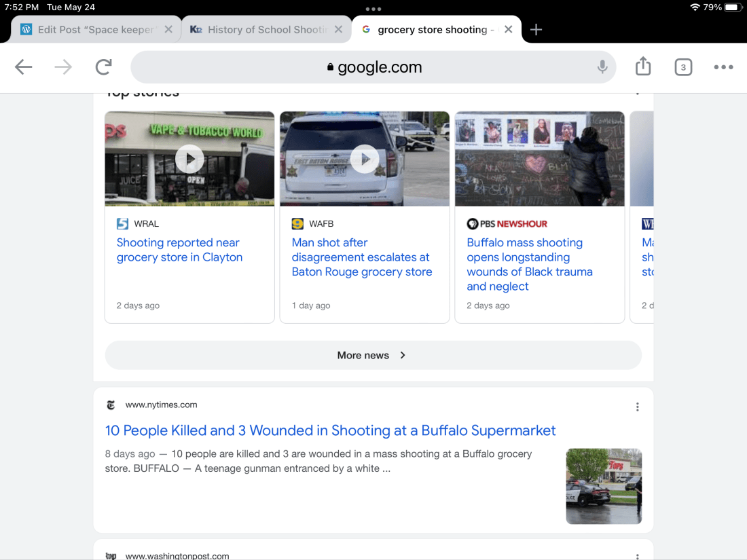Screen dimensions: 747x560
Task: Open the share sheet icon
Action: click(642, 67)
